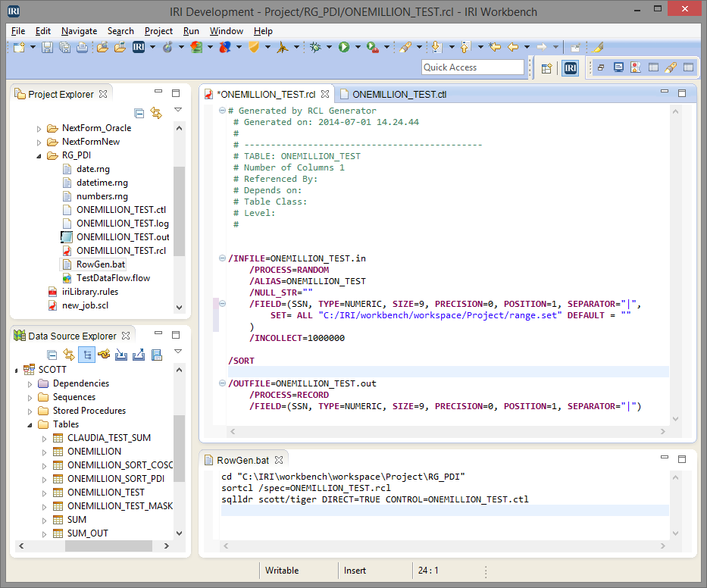707x588 pixels.
Task: Click Data Source Explorer horizontal scrollbar thumb
Action: click(x=108, y=546)
